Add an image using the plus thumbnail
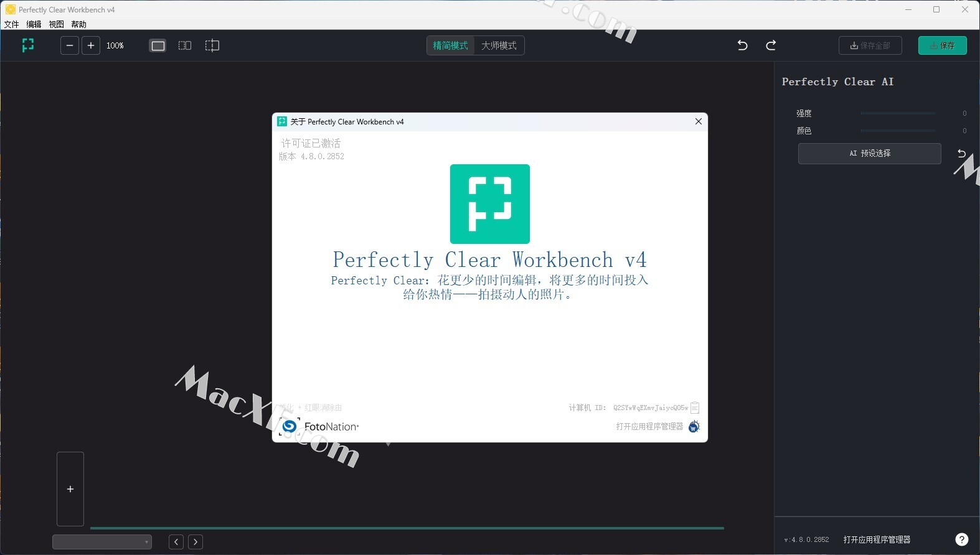The width and height of the screenshot is (980, 555). (70, 489)
